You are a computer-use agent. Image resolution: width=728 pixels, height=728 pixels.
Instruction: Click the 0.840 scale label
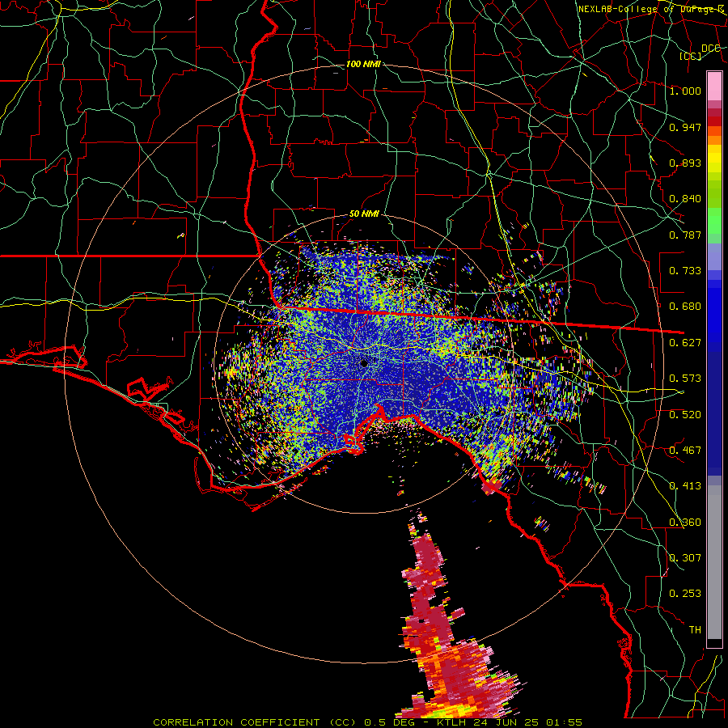point(685,199)
